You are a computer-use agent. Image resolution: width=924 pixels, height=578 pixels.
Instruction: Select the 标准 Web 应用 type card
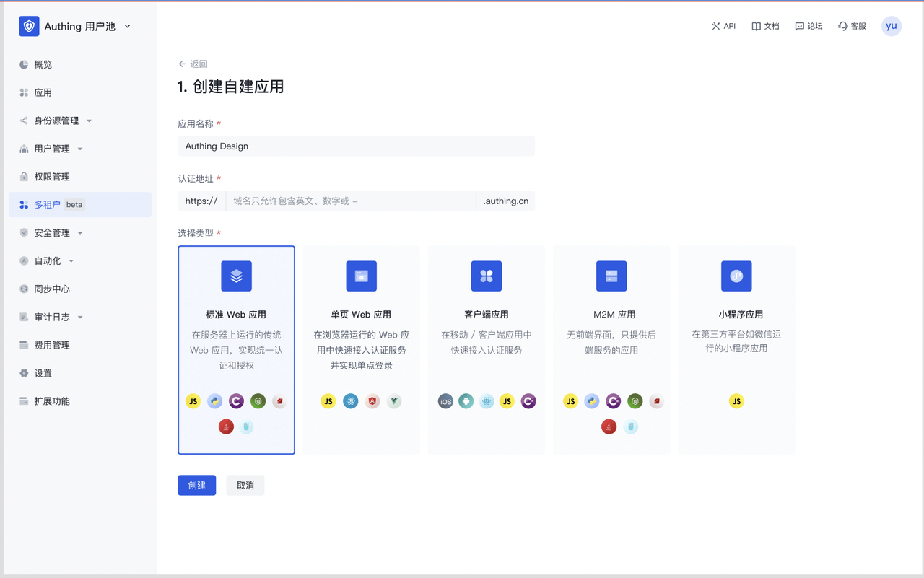pyautogui.click(x=236, y=350)
